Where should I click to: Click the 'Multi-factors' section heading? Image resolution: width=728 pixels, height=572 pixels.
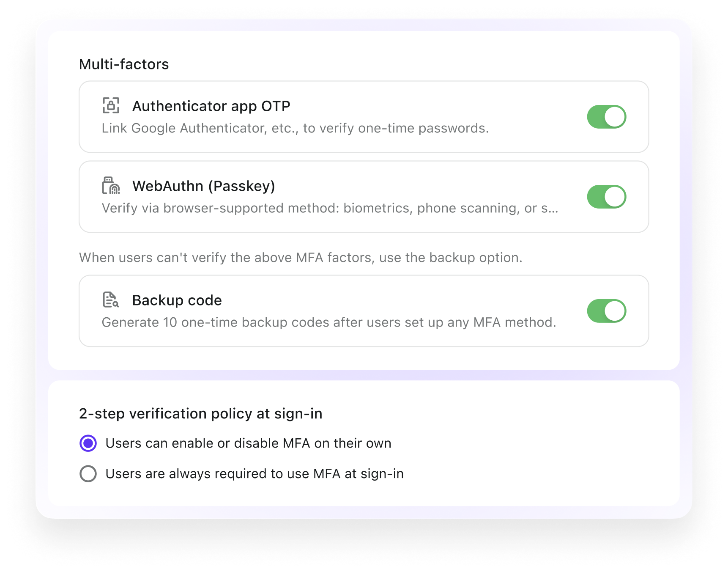(x=124, y=64)
